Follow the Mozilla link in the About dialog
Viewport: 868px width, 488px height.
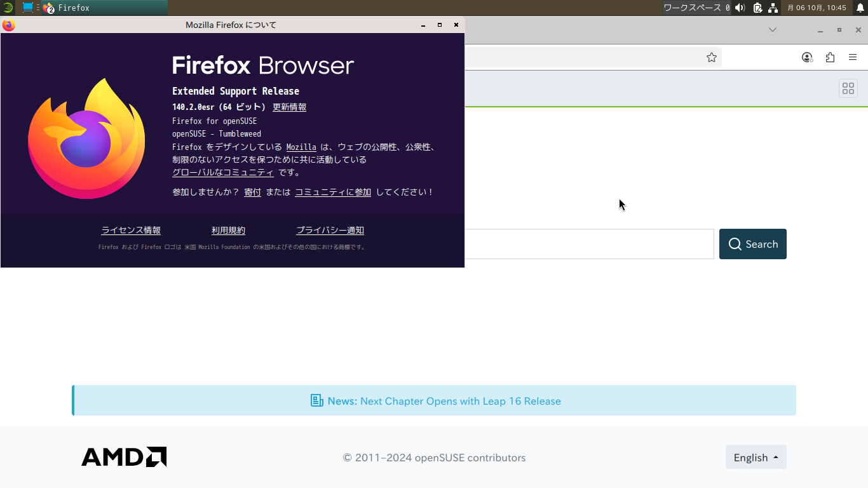301,147
